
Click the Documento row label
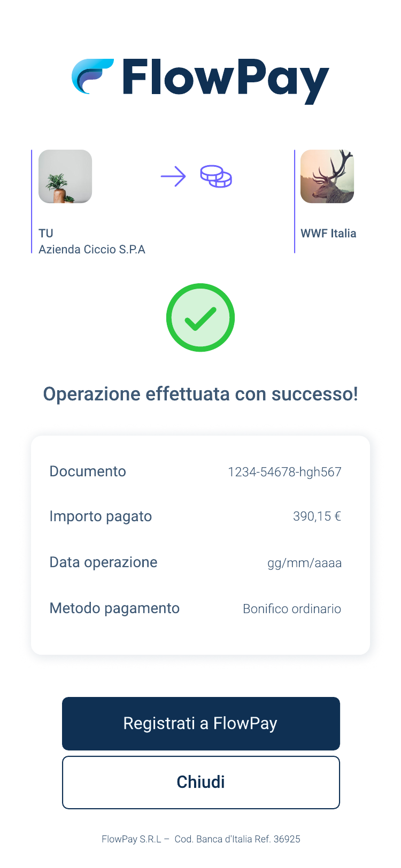[x=88, y=471]
